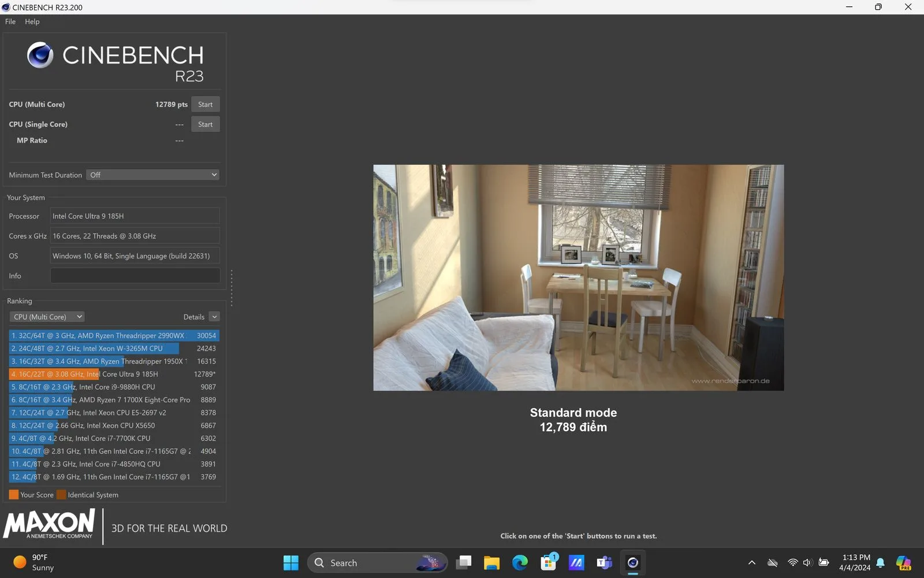924x578 pixels.
Task: Open Microsoft Store from the taskbar
Action: (548, 562)
